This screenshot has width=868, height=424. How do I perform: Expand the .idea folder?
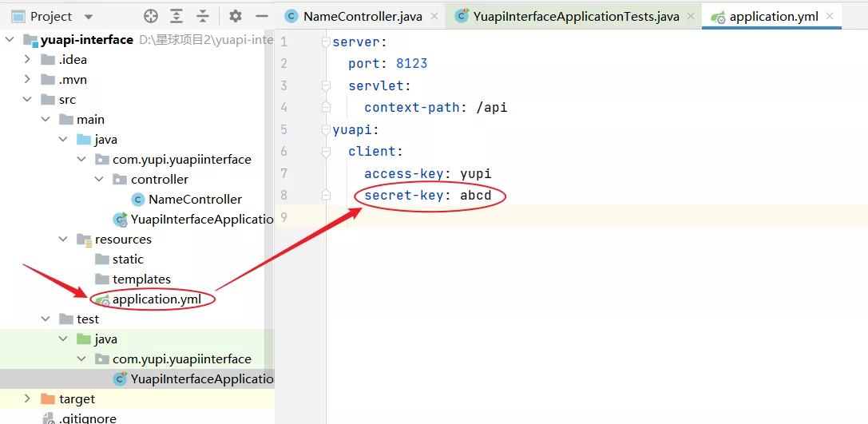point(26,60)
